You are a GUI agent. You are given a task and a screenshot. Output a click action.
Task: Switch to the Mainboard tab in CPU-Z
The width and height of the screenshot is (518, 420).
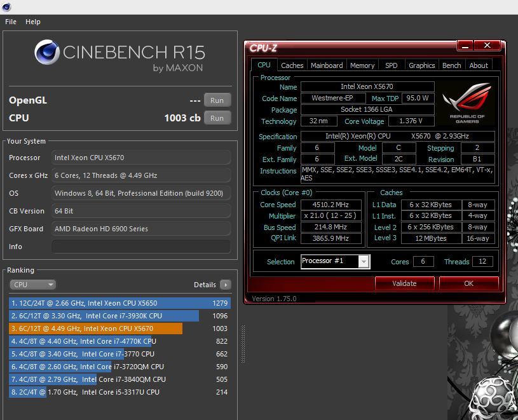pyautogui.click(x=327, y=65)
